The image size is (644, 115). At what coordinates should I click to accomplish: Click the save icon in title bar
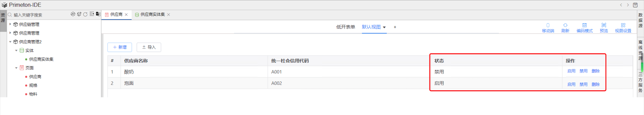(635, 5)
